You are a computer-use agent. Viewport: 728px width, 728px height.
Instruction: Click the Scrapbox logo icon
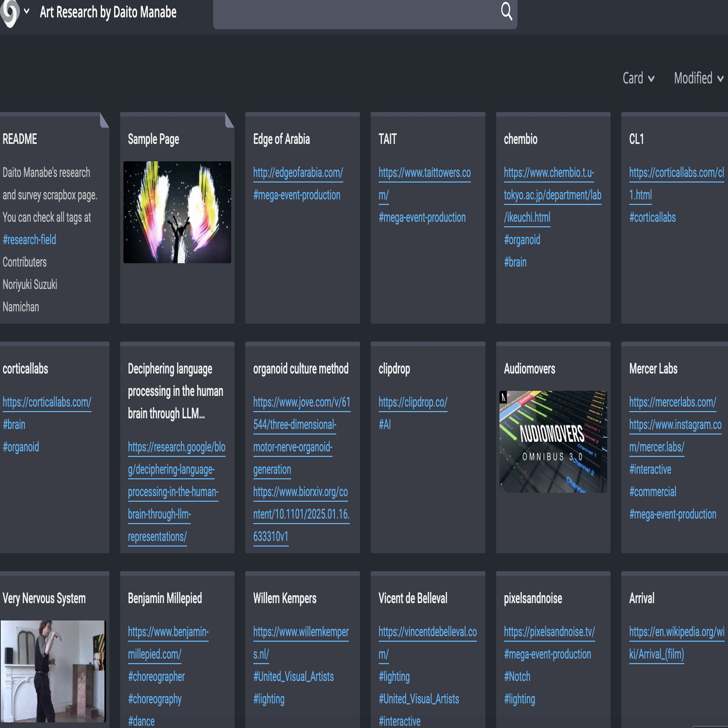(10, 12)
